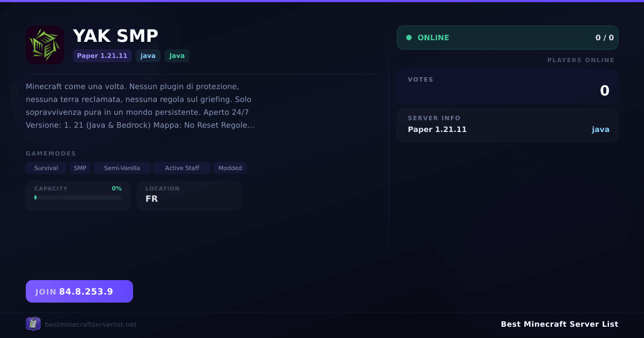The width and height of the screenshot is (644, 338).
Task: Click the YAK SMP server logo icon
Action: tap(45, 45)
